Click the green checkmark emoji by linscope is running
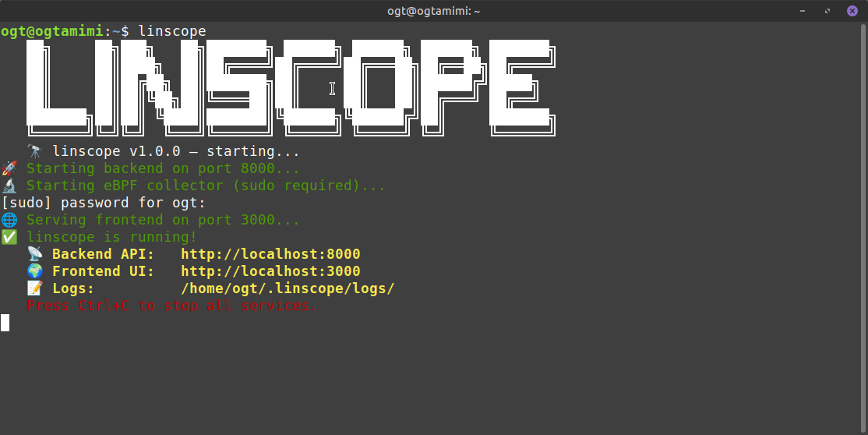Screen dimensions: 868x435 9,237
